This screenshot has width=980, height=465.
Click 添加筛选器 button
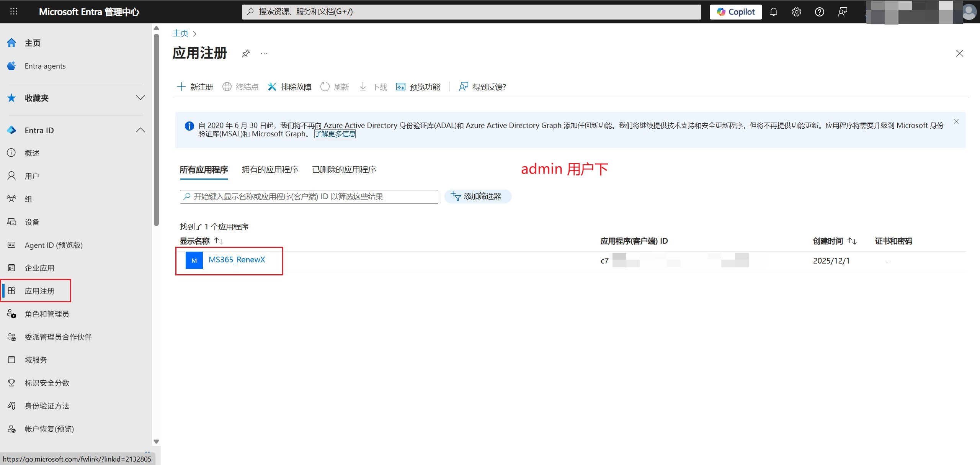pos(478,196)
